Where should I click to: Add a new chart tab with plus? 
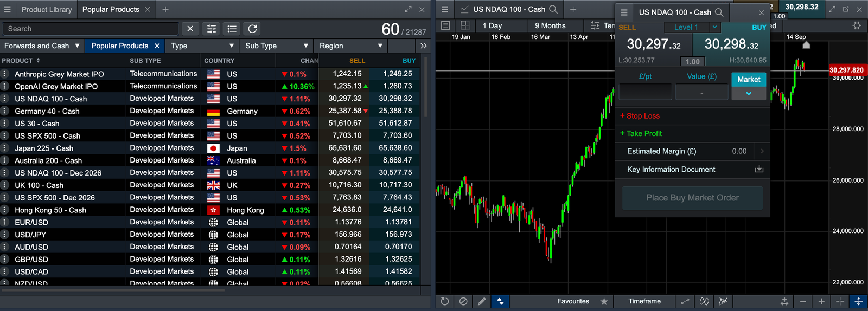click(573, 9)
